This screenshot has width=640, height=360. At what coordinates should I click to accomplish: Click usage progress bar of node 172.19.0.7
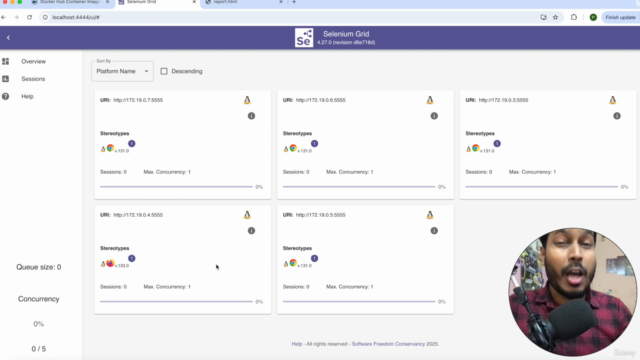pos(176,187)
